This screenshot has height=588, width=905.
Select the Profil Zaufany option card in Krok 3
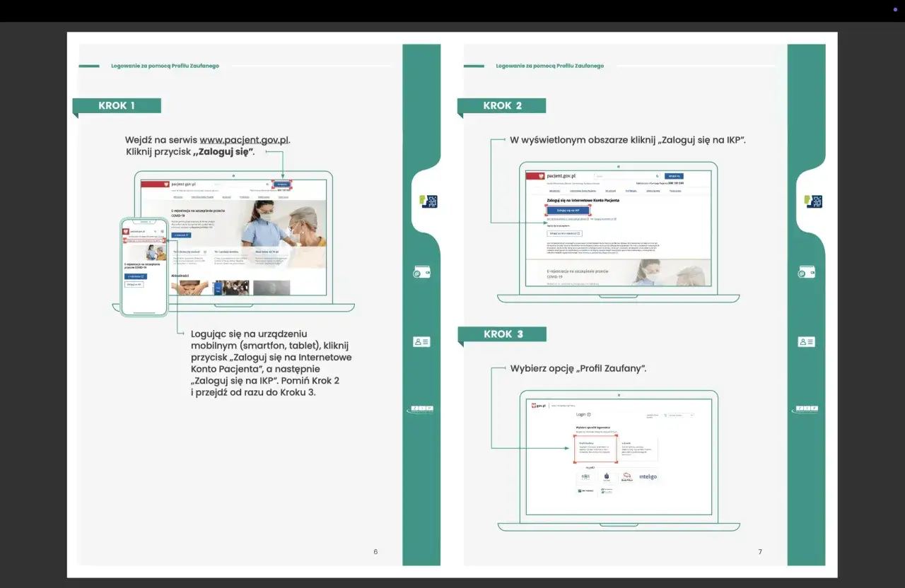595,449
